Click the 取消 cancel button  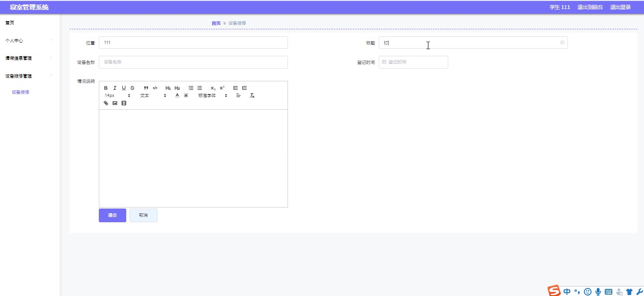(143, 215)
